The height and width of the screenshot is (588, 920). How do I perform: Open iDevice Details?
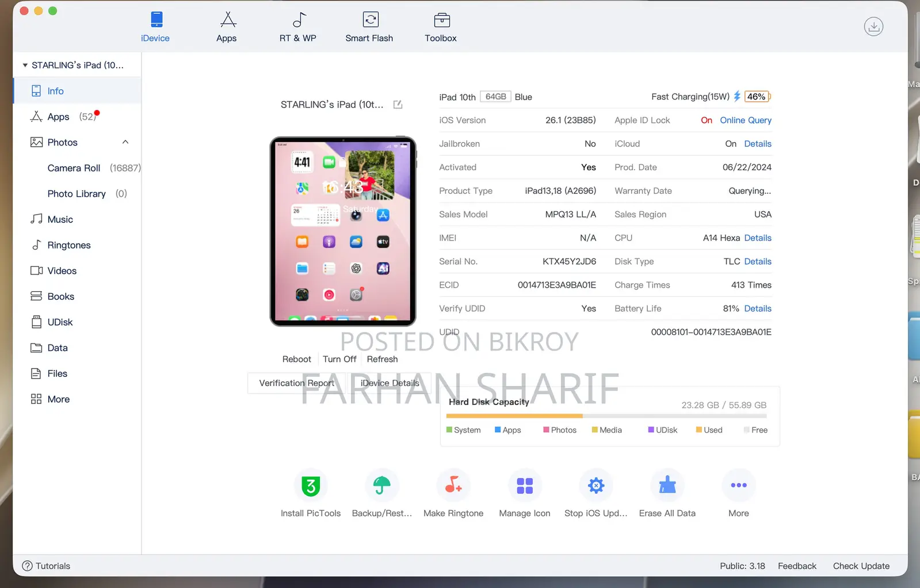pyautogui.click(x=390, y=383)
